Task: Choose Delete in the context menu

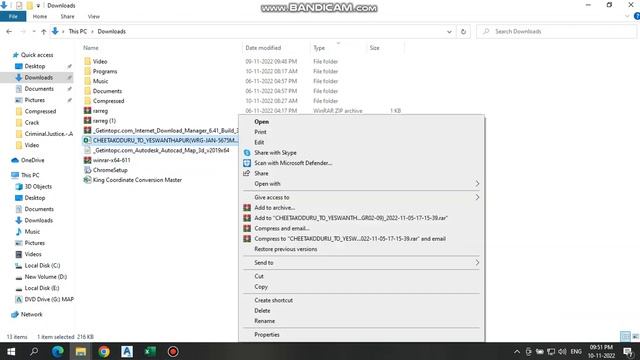Action: coord(262,311)
